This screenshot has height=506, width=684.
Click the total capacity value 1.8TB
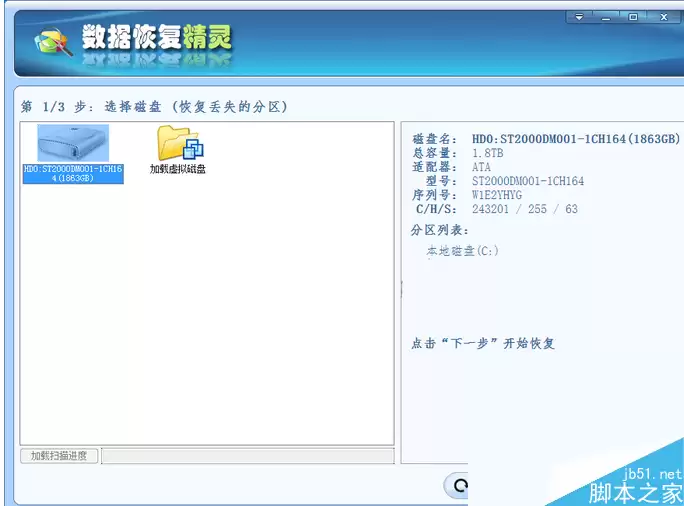click(x=488, y=153)
